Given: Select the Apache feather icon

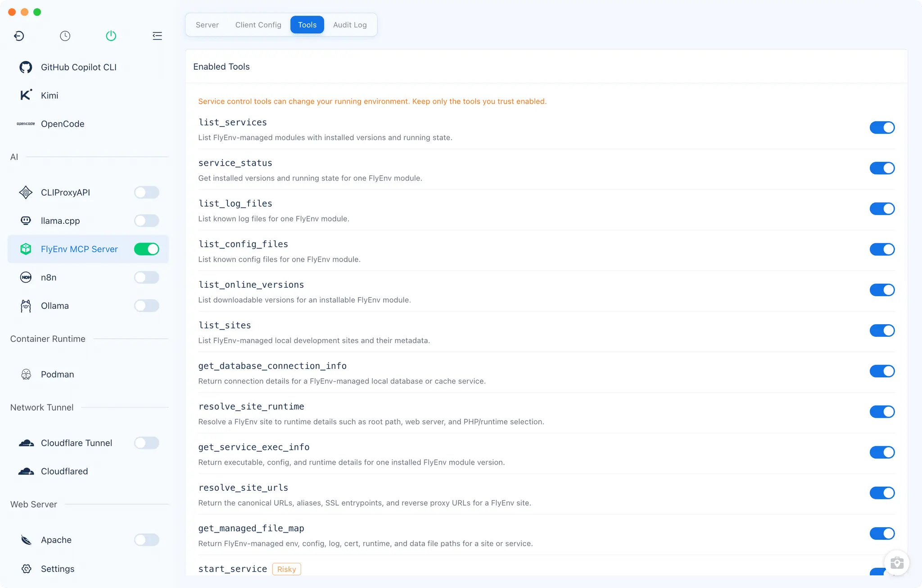Looking at the screenshot, I should point(26,540).
